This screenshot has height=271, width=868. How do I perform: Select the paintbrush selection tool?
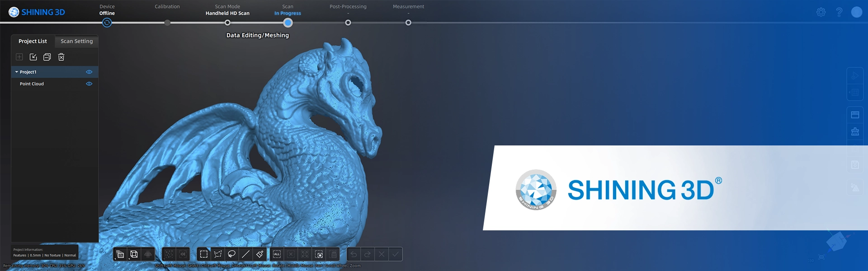click(x=259, y=254)
